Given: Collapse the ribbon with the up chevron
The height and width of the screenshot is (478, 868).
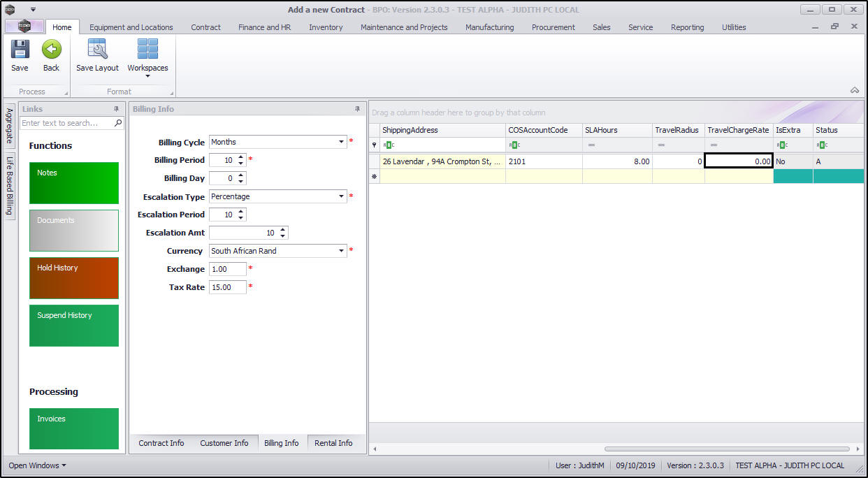Looking at the screenshot, I should pyautogui.click(x=854, y=90).
